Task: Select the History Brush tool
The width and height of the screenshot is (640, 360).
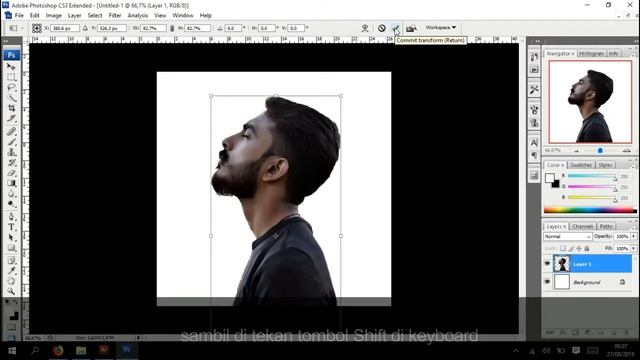Action: click(x=11, y=162)
